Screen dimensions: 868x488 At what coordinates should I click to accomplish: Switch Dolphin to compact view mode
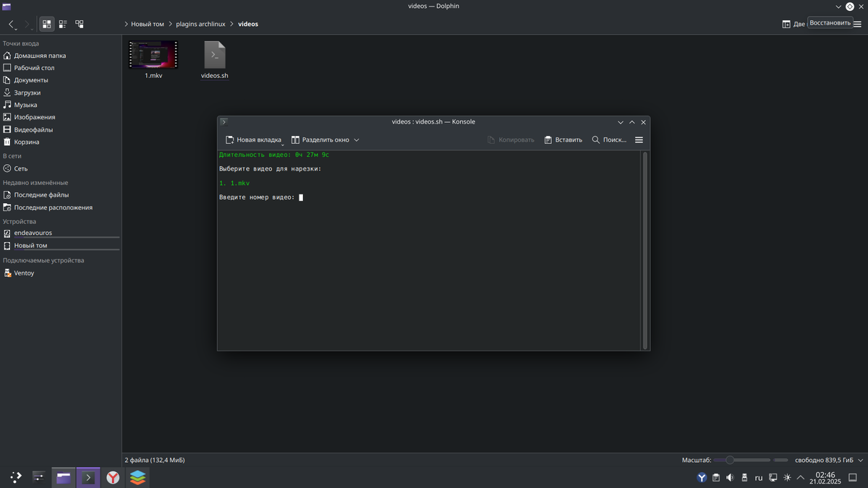click(63, 24)
